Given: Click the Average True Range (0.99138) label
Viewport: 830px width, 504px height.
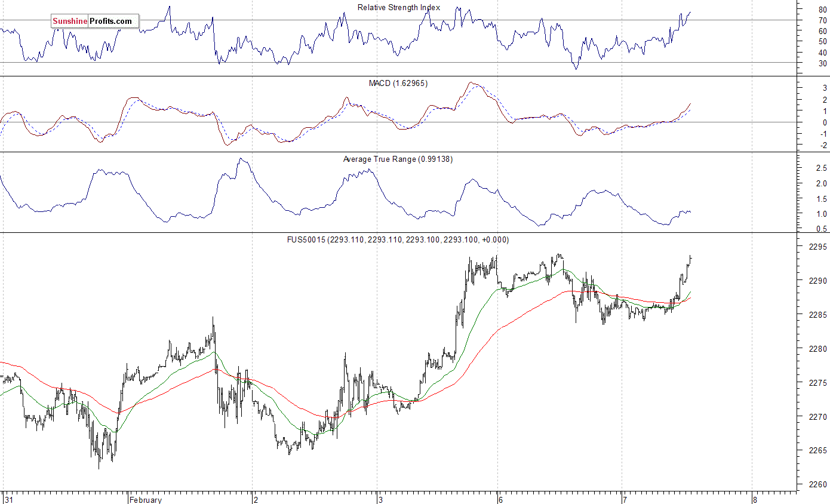Looking at the screenshot, I should point(398,159).
